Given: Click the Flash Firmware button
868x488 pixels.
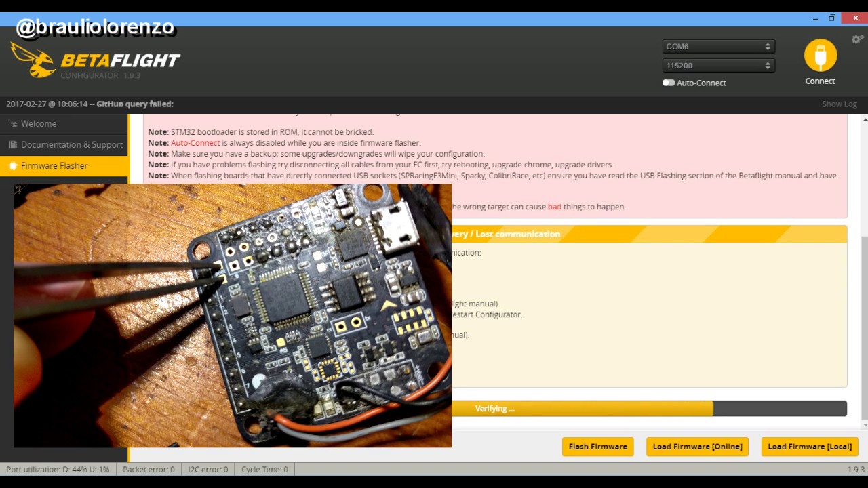Looking at the screenshot, I should 598,447.
